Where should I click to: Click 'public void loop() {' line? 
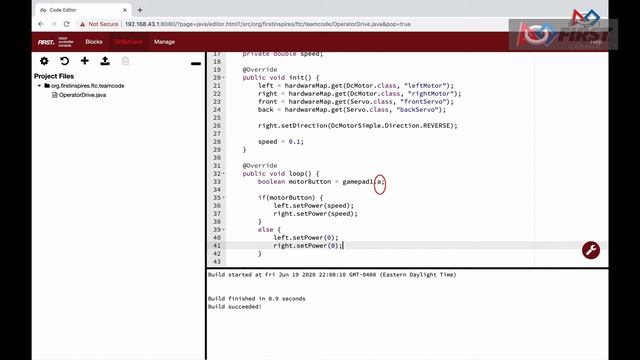tap(281, 173)
